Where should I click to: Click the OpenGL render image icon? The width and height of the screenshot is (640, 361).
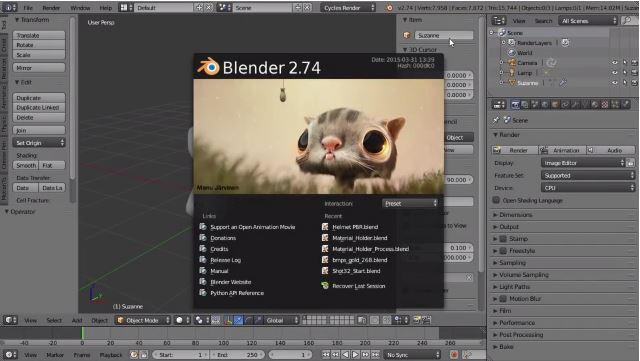coord(417,320)
